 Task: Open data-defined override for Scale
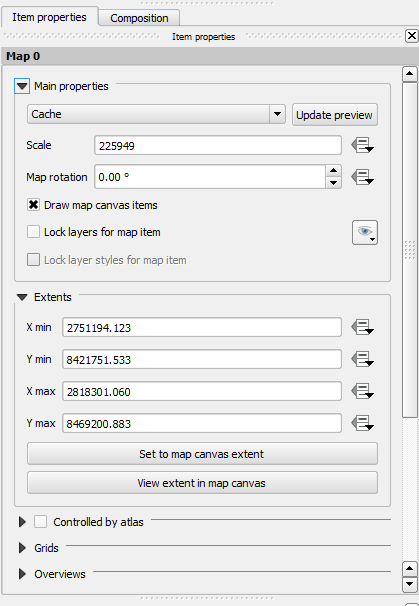[362, 145]
